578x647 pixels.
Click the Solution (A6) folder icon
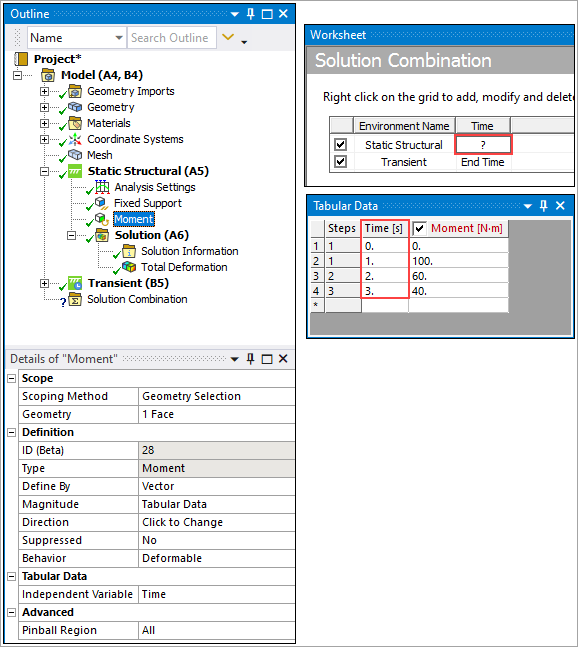(102, 235)
